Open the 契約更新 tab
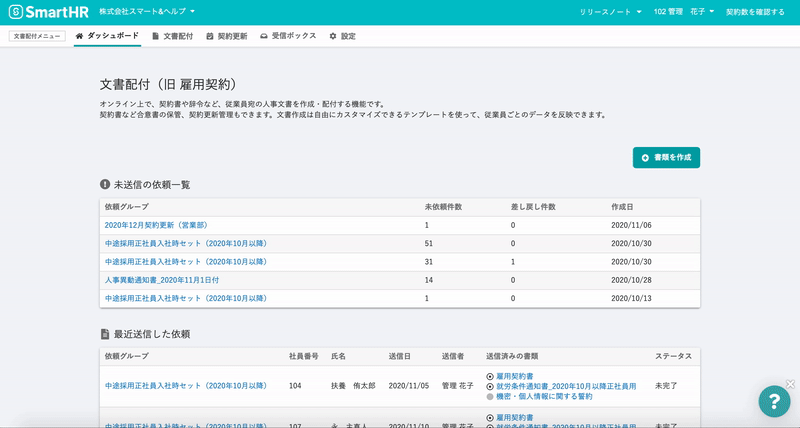 (x=227, y=36)
